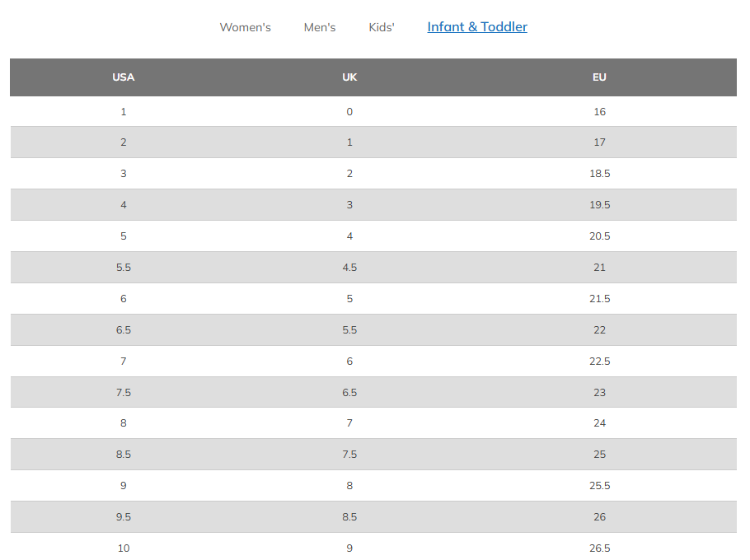
Task: Click the UK 8.5 cell
Action: tap(349, 517)
